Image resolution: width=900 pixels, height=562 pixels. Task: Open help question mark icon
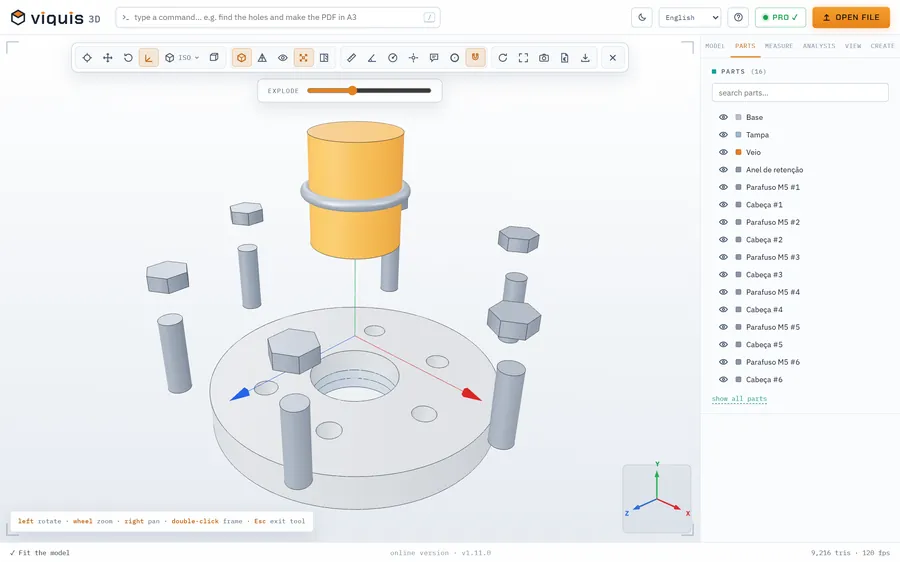click(x=738, y=17)
